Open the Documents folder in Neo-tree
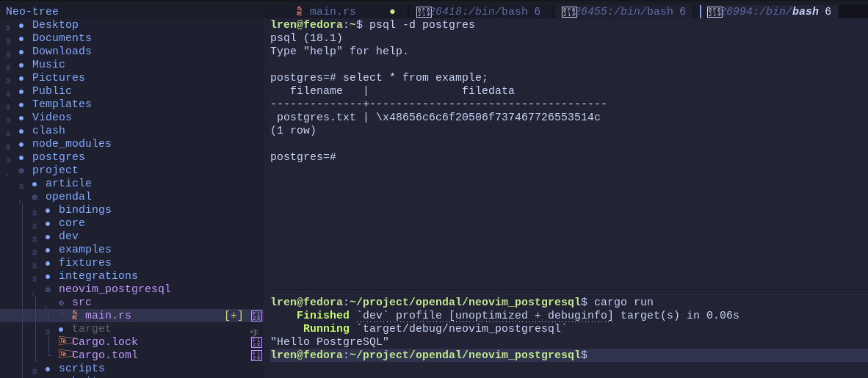 [x=62, y=38]
